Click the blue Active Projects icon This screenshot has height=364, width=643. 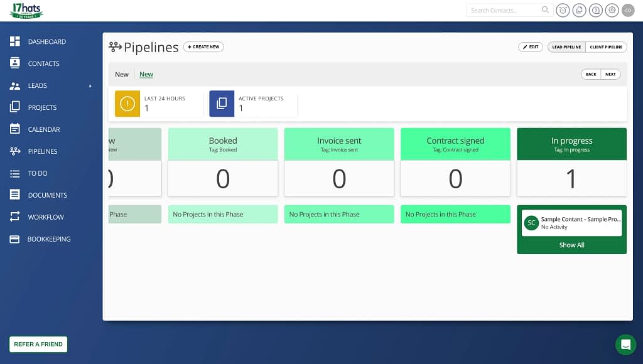[x=222, y=104]
